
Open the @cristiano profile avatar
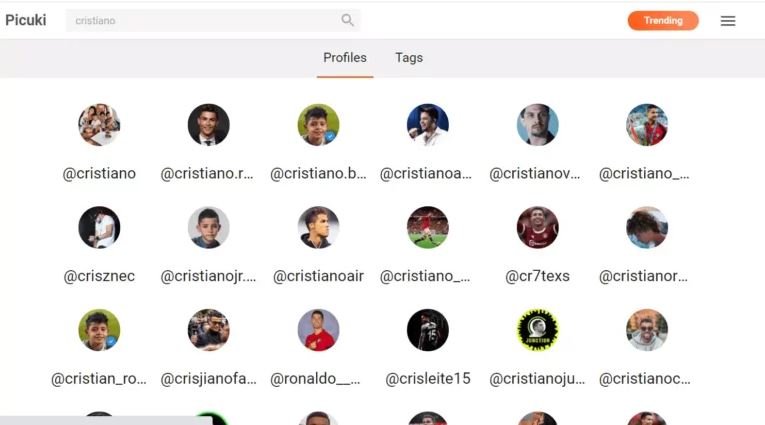(99, 124)
